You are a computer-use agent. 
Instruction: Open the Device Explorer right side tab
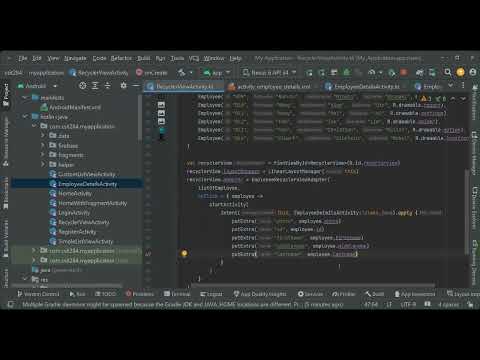pos(474,207)
